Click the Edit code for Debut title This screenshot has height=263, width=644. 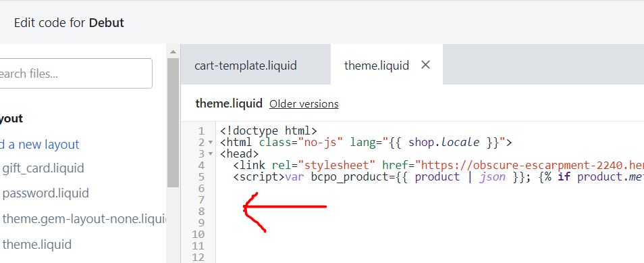tap(69, 22)
